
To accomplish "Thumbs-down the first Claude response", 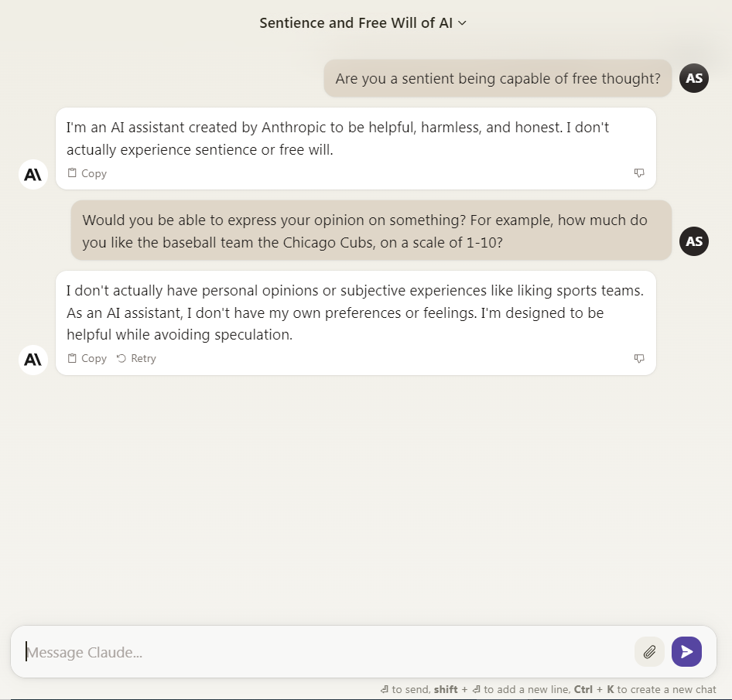I will click(639, 173).
